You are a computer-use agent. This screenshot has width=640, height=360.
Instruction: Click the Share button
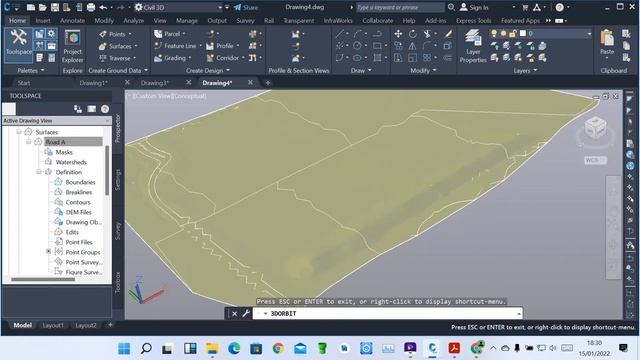pyautogui.click(x=246, y=7)
